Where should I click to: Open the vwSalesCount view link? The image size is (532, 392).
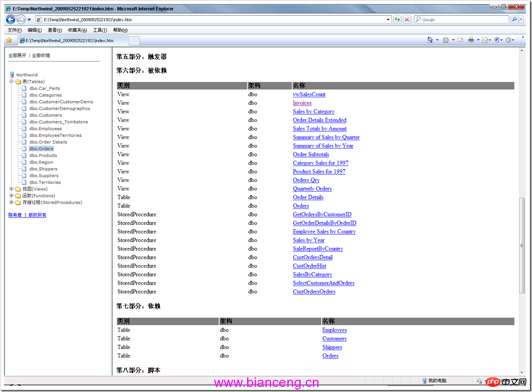[x=309, y=94]
